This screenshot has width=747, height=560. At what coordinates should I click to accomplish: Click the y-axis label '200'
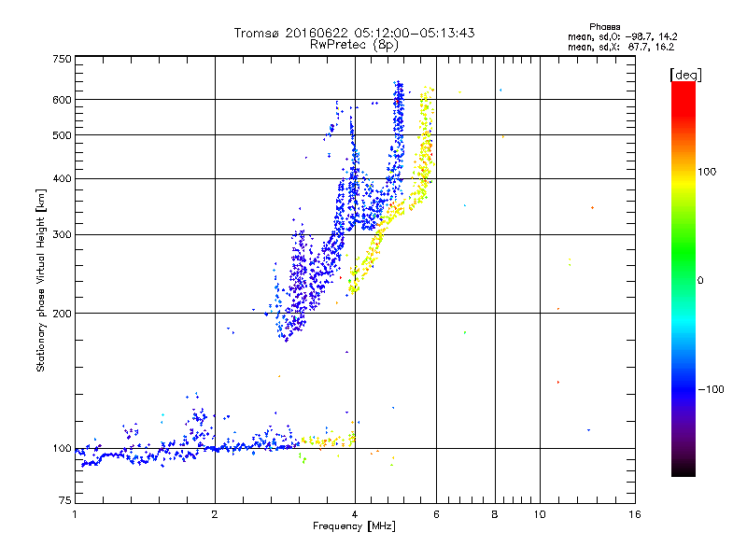pos(62,314)
